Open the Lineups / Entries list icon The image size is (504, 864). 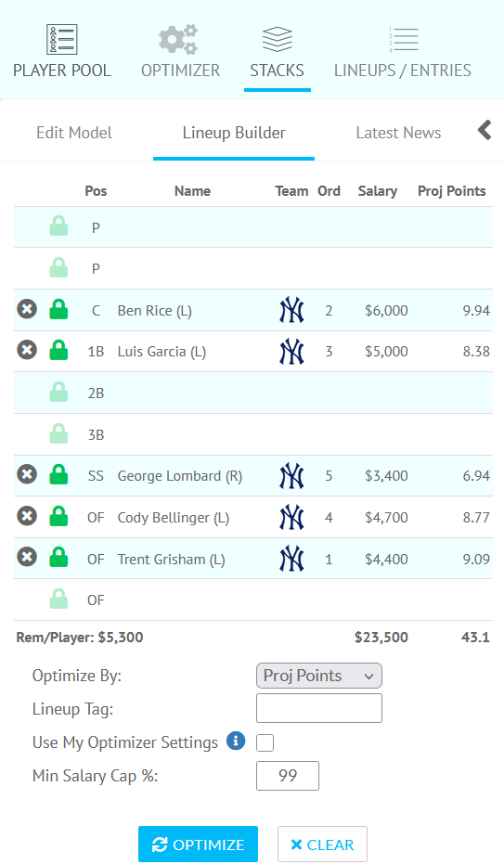click(x=403, y=40)
